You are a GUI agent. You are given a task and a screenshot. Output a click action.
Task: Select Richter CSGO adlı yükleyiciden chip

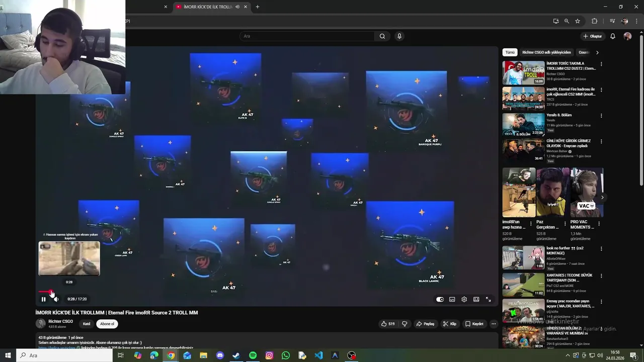point(546,52)
